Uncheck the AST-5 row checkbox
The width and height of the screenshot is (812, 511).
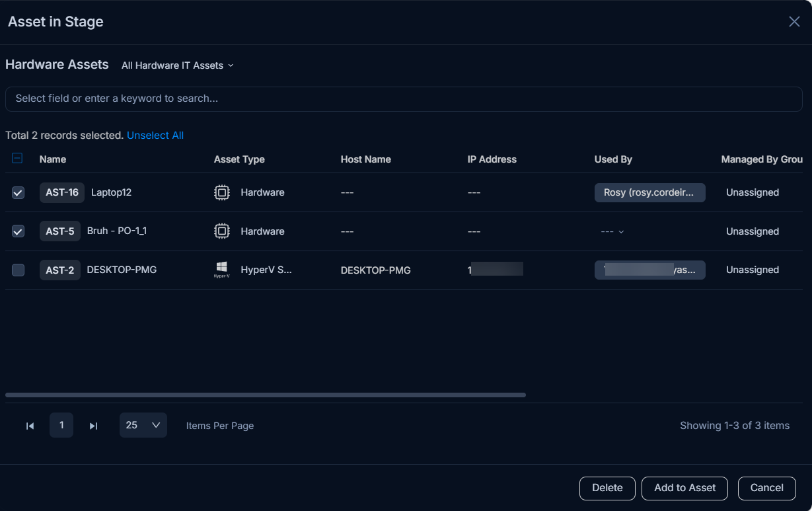18,231
